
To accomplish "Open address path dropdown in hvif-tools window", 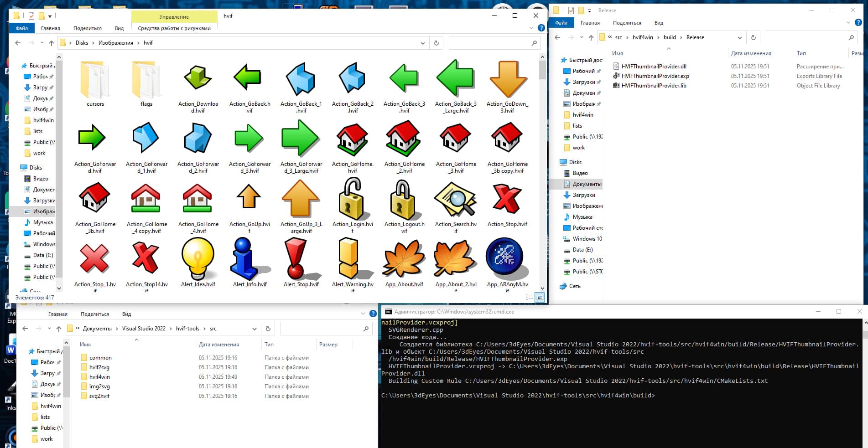I will pyautogui.click(x=255, y=329).
